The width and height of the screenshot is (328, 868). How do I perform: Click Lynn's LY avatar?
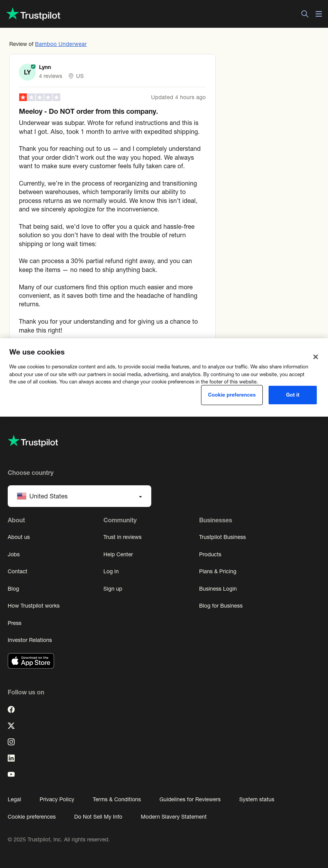point(27,72)
